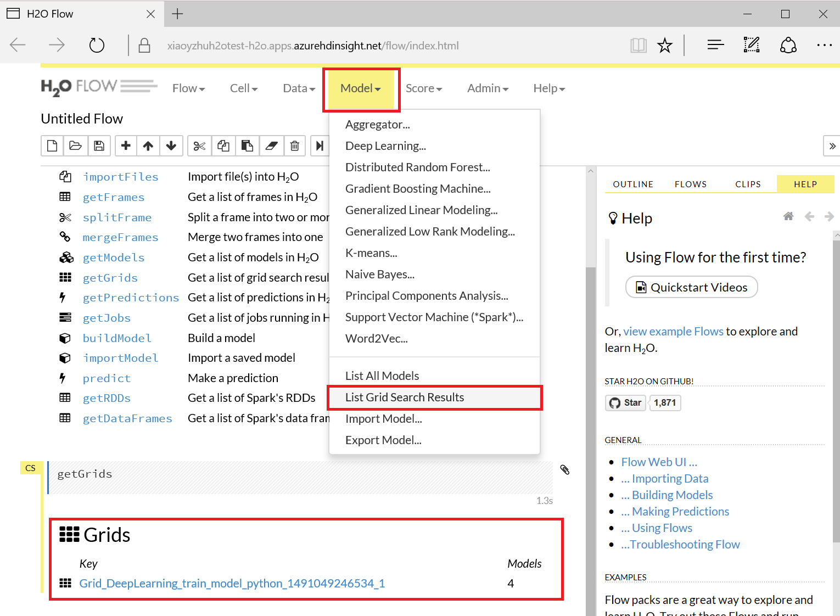Click the Move Cell Up arrow

pos(148,145)
